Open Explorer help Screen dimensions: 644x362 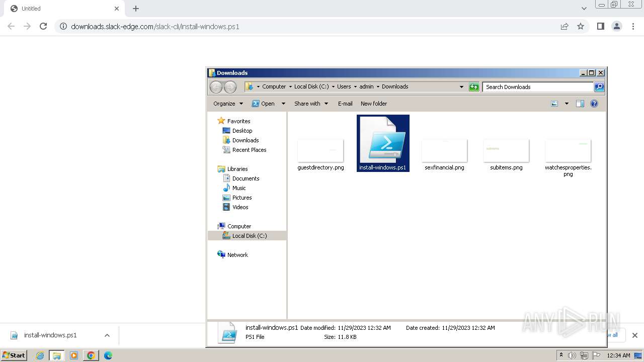tap(594, 104)
